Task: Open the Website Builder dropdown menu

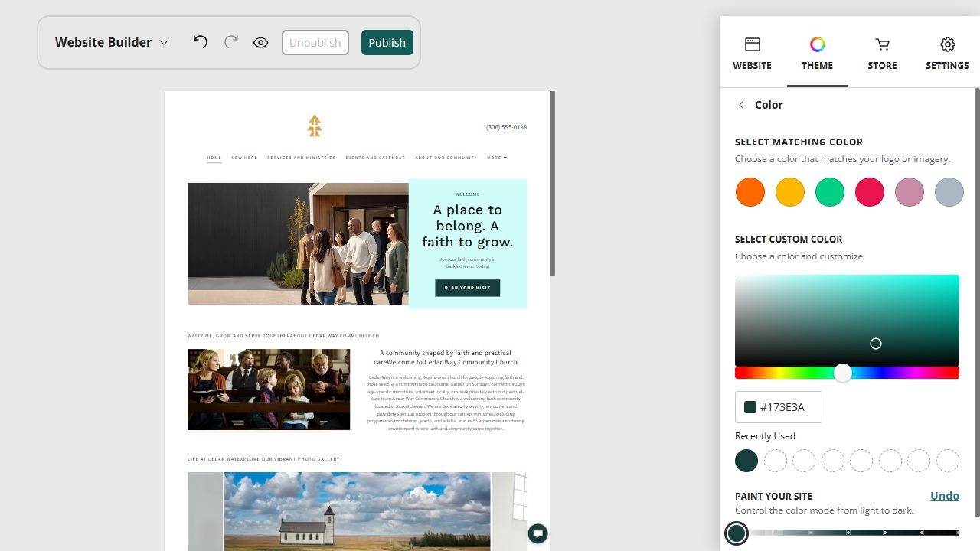Action: [112, 42]
